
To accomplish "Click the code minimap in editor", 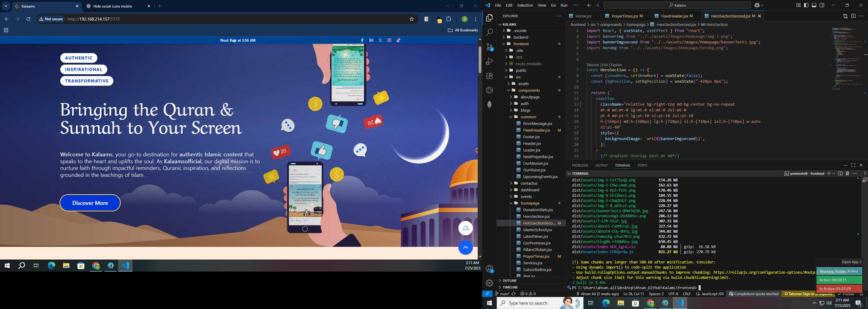I will pyautogui.click(x=847, y=58).
